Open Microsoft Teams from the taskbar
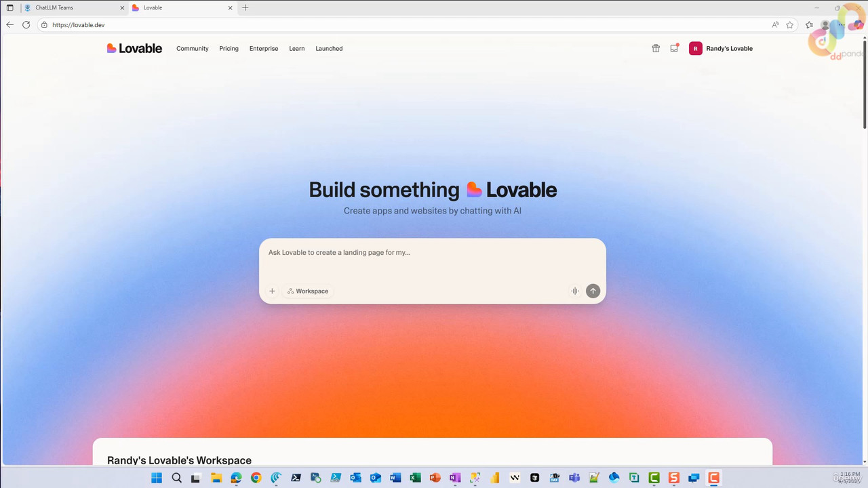 pos(574,478)
